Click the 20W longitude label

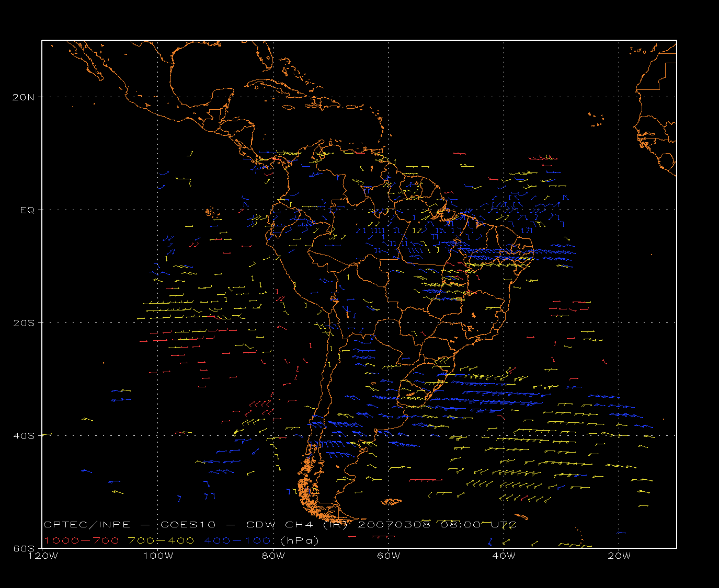coord(619,556)
